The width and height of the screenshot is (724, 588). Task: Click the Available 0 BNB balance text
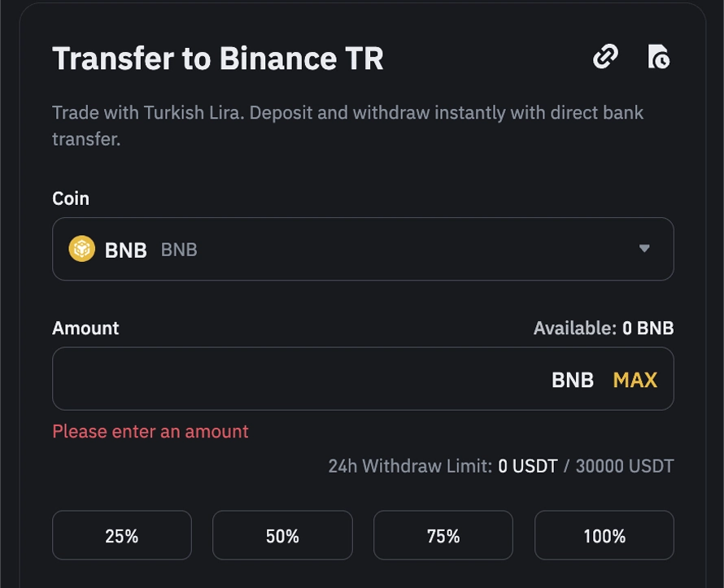pos(603,329)
